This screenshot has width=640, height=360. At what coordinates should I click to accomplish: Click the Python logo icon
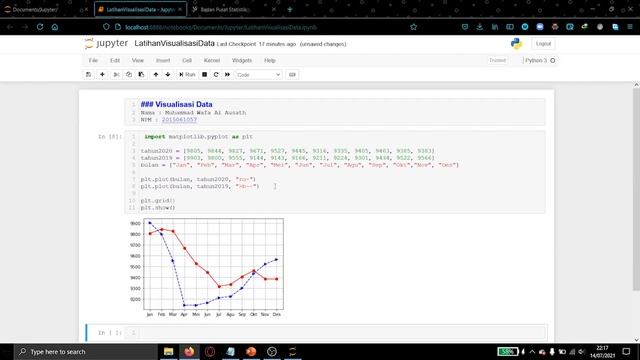[x=516, y=44]
